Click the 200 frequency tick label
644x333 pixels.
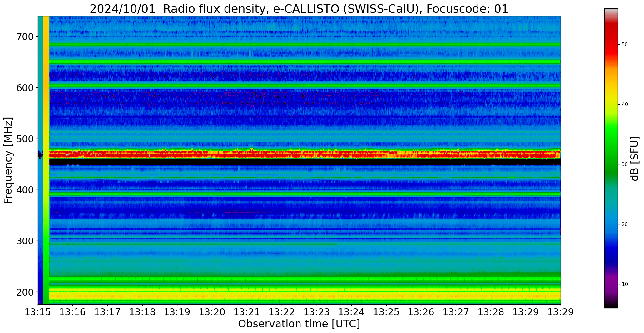(25, 292)
